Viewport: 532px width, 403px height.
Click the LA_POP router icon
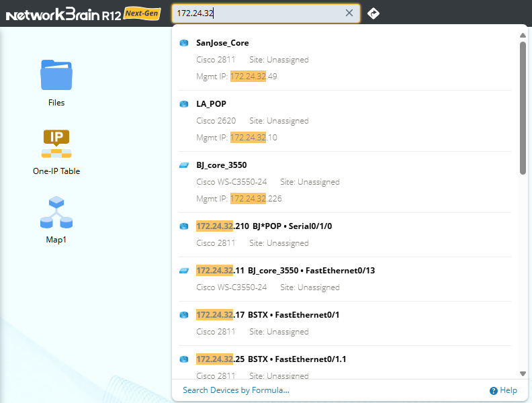point(184,104)
